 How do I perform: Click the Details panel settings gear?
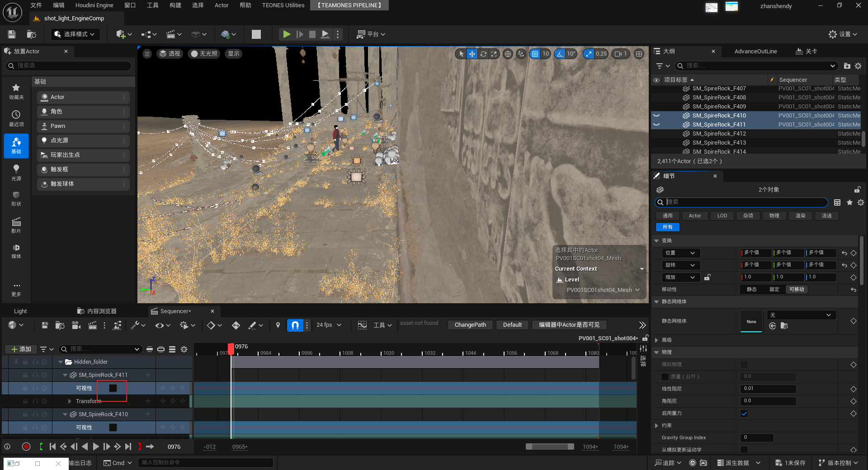[x=860, y=202]
